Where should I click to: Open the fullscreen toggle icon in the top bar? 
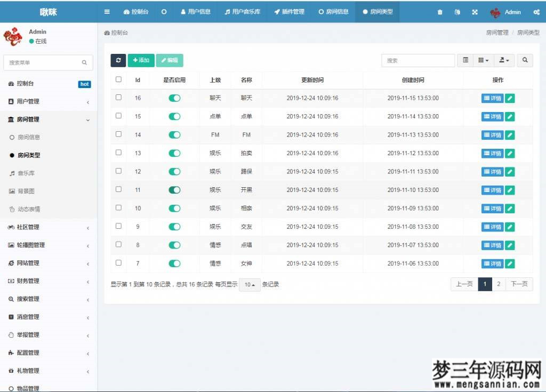(475, 11)
